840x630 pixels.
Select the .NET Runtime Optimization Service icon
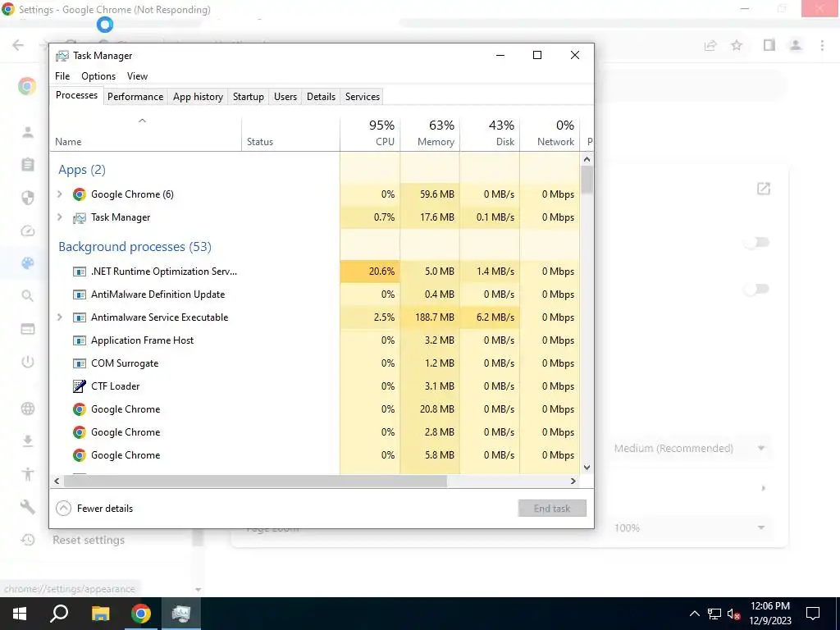click(x=80, y=272)
